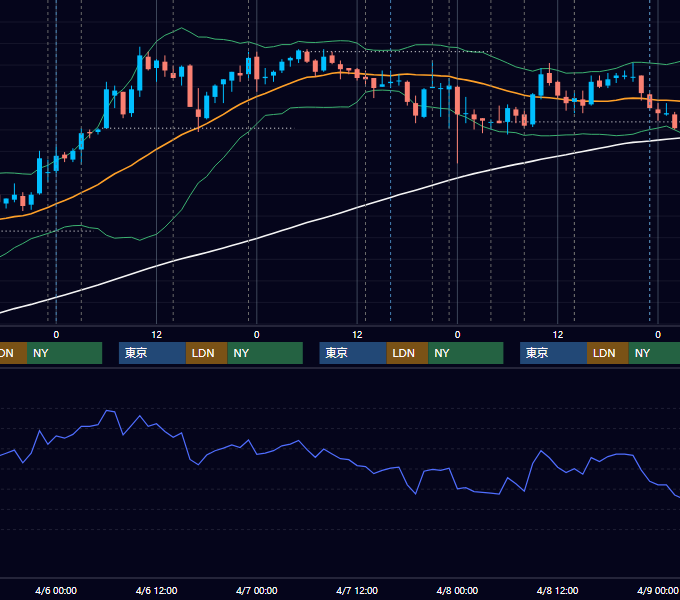Click NY session block following April 6 LDN
The image size is (680, 600).
tap(265, 353)
